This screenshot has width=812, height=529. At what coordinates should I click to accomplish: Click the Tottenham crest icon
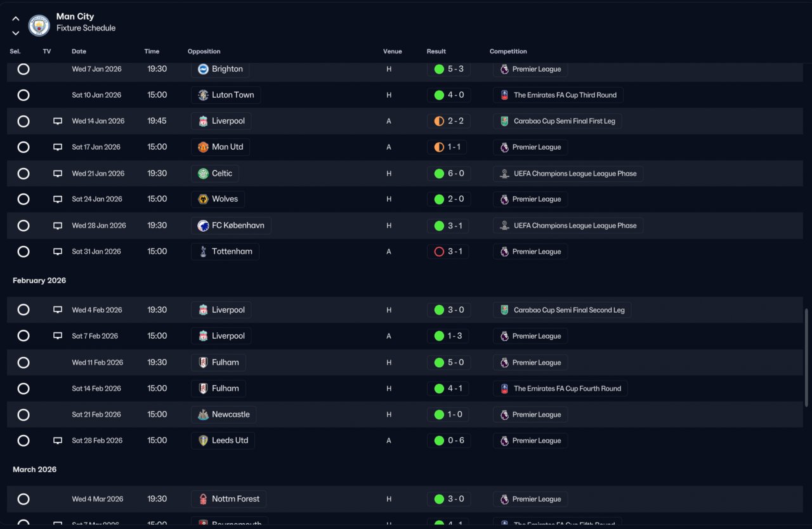tap(203, 251)
